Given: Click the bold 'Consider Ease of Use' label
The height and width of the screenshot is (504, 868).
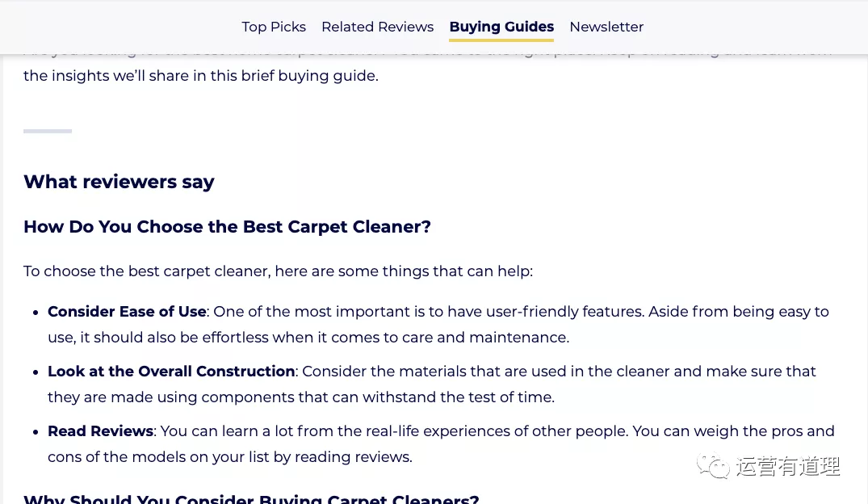Looking at the screenshot, I should [127, 311].
